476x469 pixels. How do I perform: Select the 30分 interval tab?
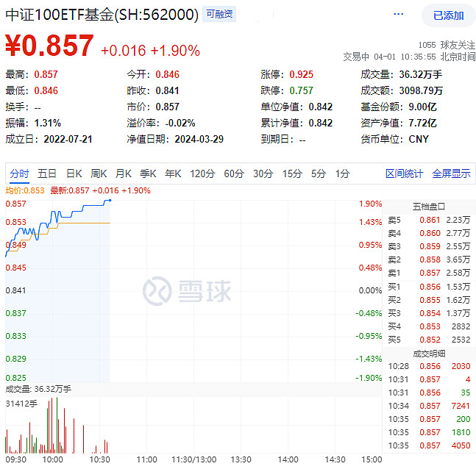pos(263,173)
